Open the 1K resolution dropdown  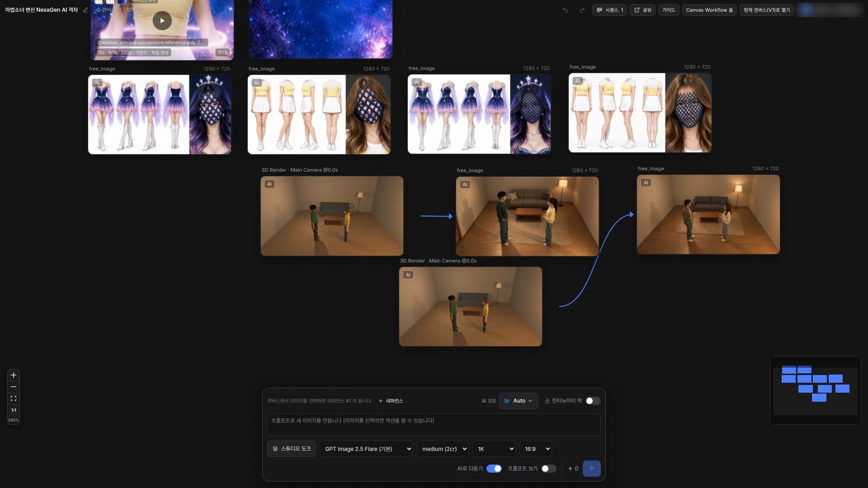[494, 449]
